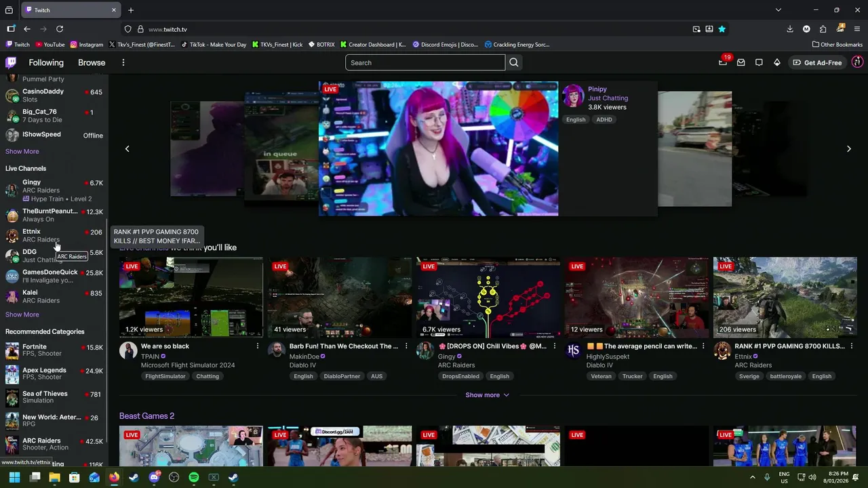Viewport: 868px width, 488px height.
Task: Click the battleroyale tag
Action: 786,376
